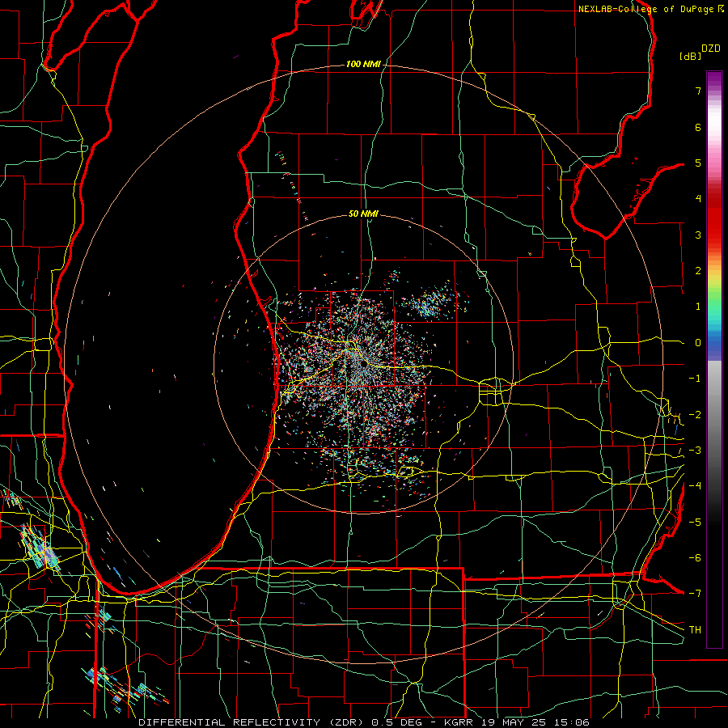728x728 pixels.
Task: Click the -1 value on the color scale
Action: click(695, 379)
